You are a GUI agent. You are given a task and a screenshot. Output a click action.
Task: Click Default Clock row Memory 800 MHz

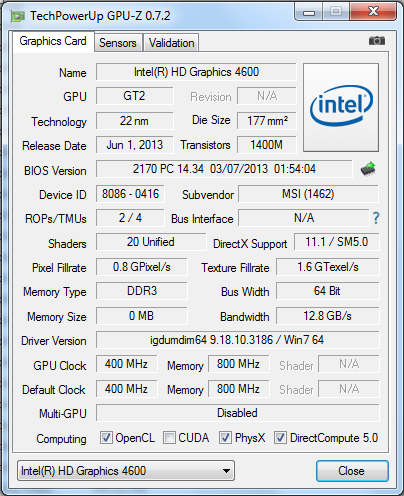238,389
